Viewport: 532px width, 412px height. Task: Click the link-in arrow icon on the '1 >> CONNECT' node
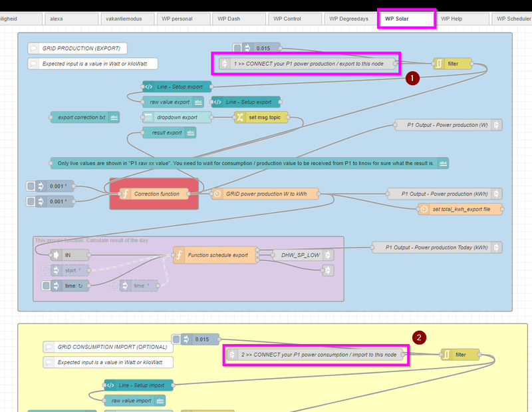pyautogui.click(x=224, y=63)
